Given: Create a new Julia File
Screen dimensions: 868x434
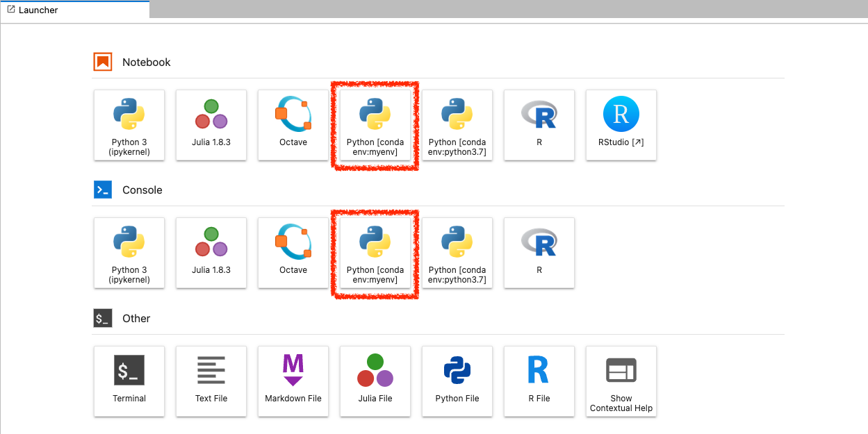Looking at the screenshot, I should click(x=375, y=381).
